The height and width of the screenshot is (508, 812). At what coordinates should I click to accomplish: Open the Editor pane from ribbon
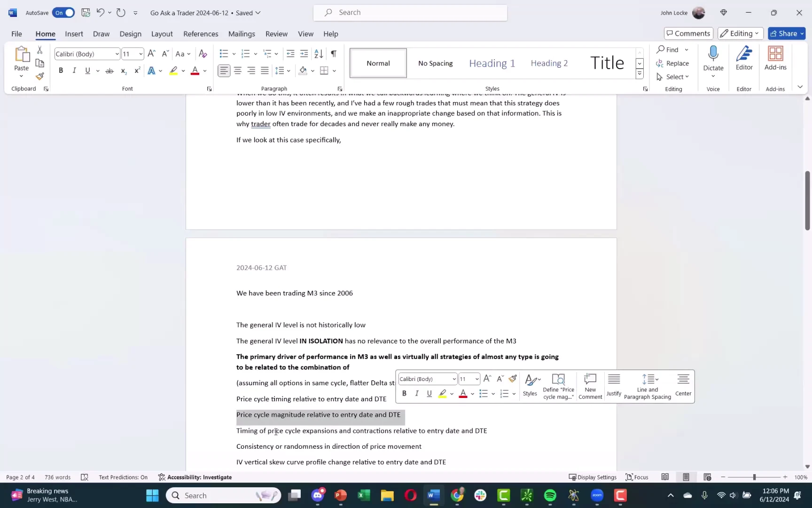pyautogui.click(x=744, y=58)
